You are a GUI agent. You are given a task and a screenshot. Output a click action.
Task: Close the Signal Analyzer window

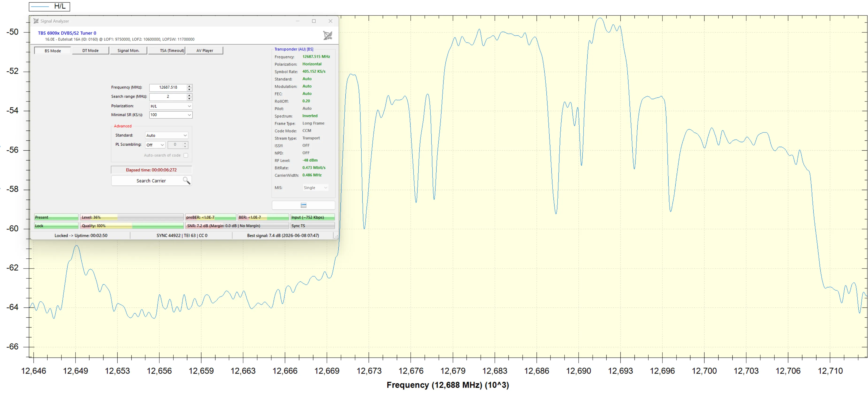(331, 21)
